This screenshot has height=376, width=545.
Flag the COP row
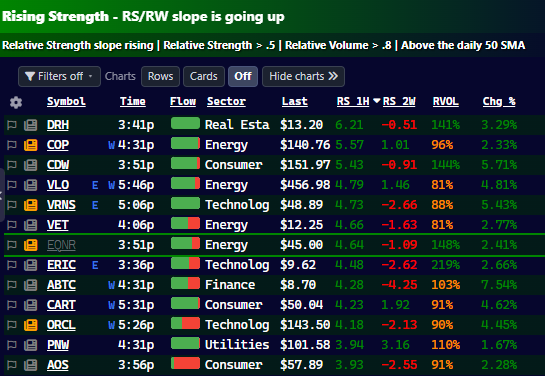click(12, 145)
